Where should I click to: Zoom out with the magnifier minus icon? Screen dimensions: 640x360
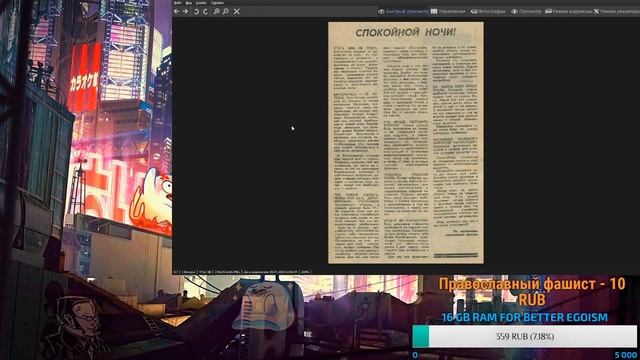point(226,11)
